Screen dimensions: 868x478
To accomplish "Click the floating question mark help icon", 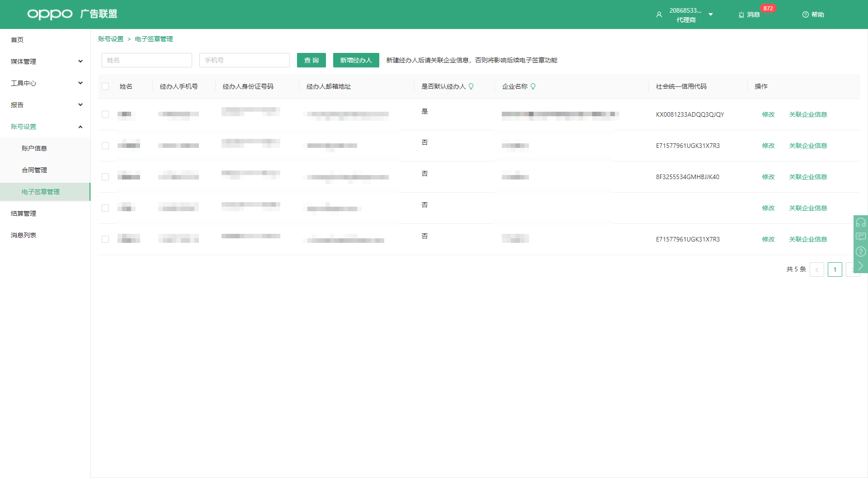I will (860, 251).
